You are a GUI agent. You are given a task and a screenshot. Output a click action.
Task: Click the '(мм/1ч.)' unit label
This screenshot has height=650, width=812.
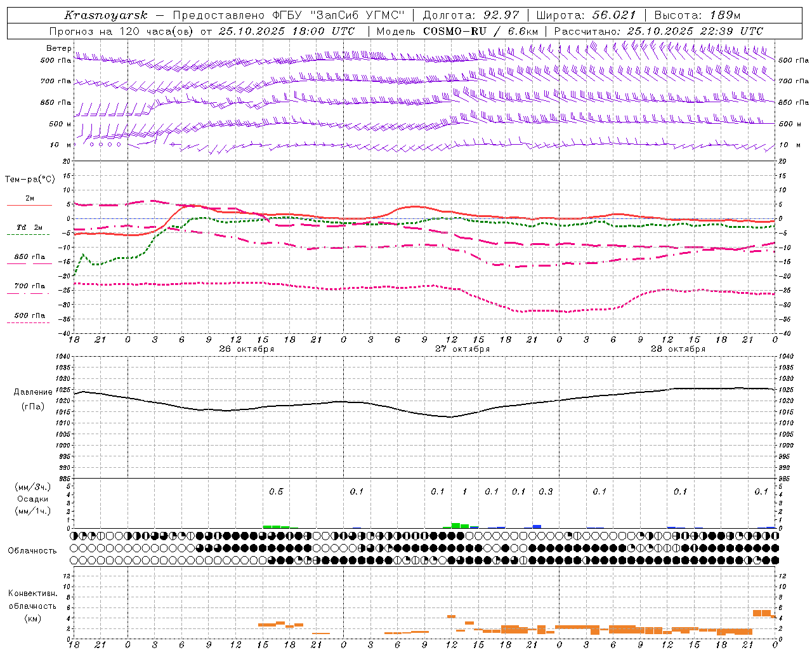(x=33, y=511)
